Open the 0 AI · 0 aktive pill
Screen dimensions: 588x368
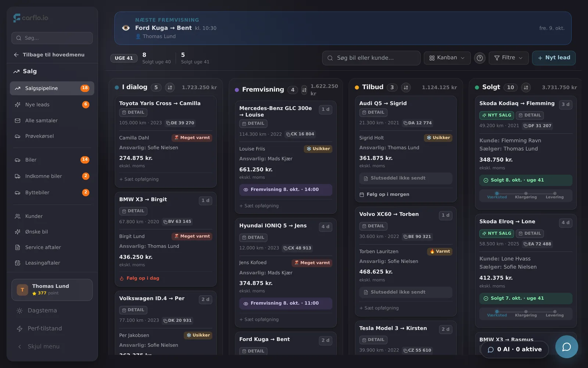coord(514,349)
